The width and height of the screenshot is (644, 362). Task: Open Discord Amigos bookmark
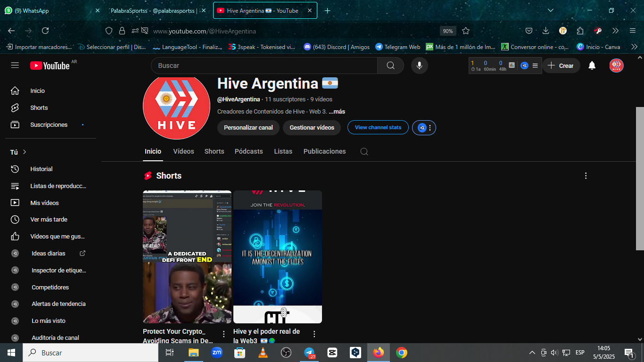337,47
